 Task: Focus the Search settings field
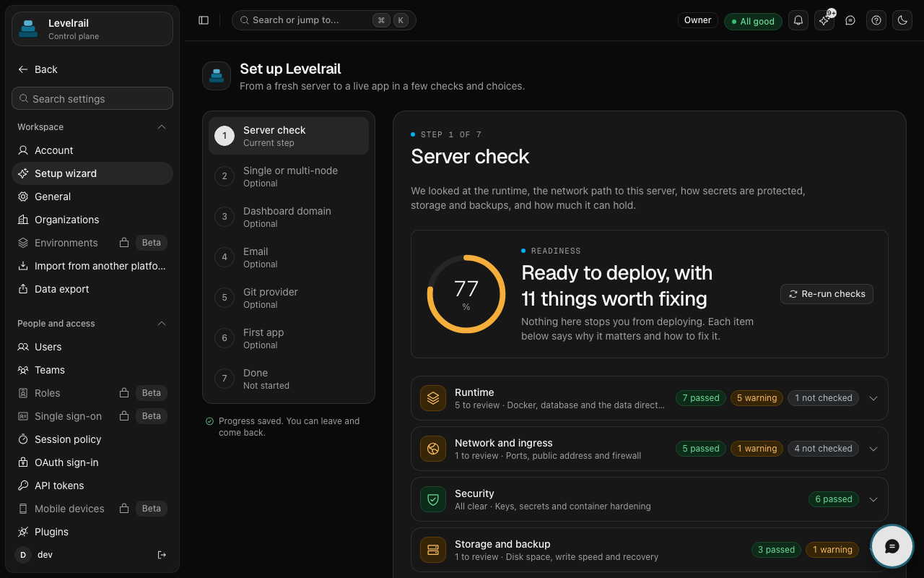pos(92,99)
